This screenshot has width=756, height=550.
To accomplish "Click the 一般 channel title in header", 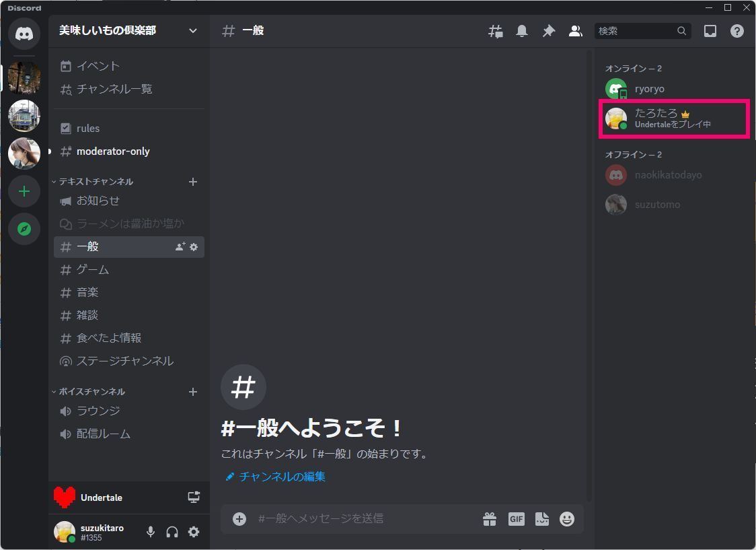I will (x=253, y=31).
